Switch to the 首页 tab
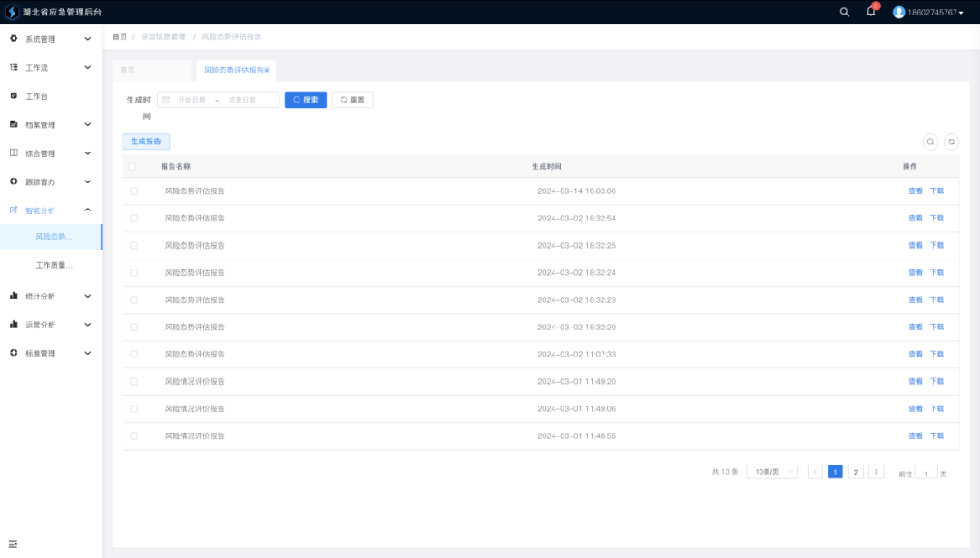The image size is (980, 558). pyautogui.click(x=128, y=70)
